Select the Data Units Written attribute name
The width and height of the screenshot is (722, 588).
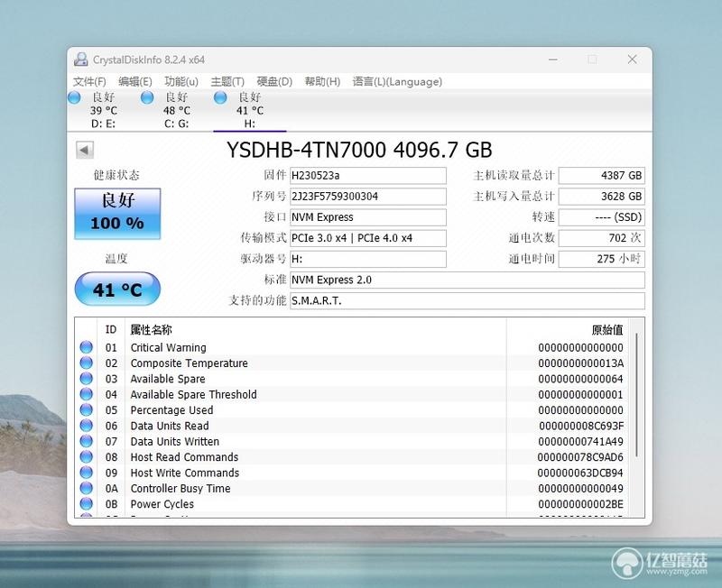[x=174, y=441]
